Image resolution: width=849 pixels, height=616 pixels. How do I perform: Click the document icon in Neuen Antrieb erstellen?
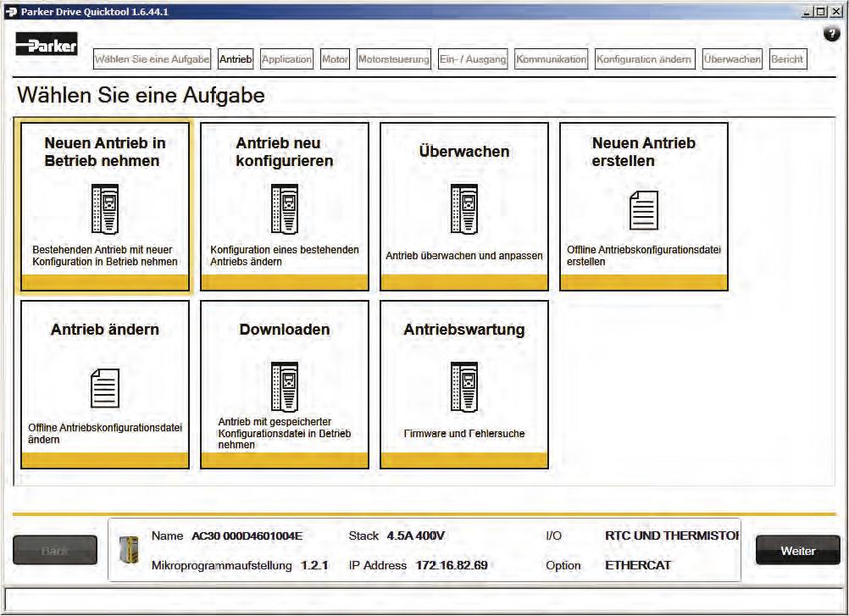644,211
